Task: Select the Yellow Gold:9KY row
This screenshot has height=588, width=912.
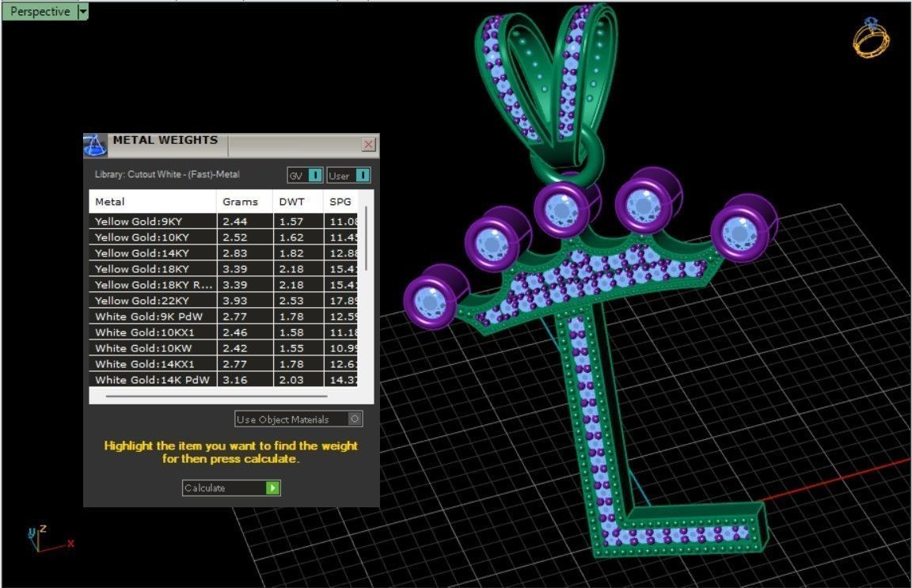Action: coord(223,221)
